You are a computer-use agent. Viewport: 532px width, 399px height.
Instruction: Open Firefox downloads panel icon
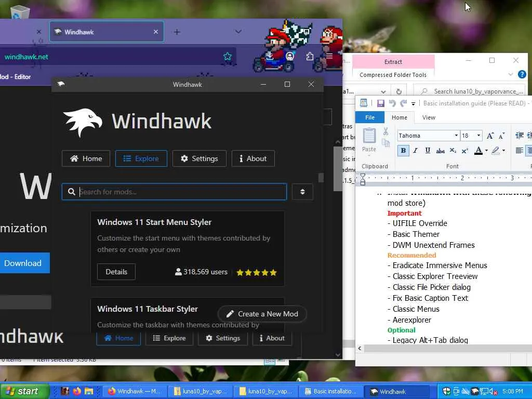pos(270,56)
